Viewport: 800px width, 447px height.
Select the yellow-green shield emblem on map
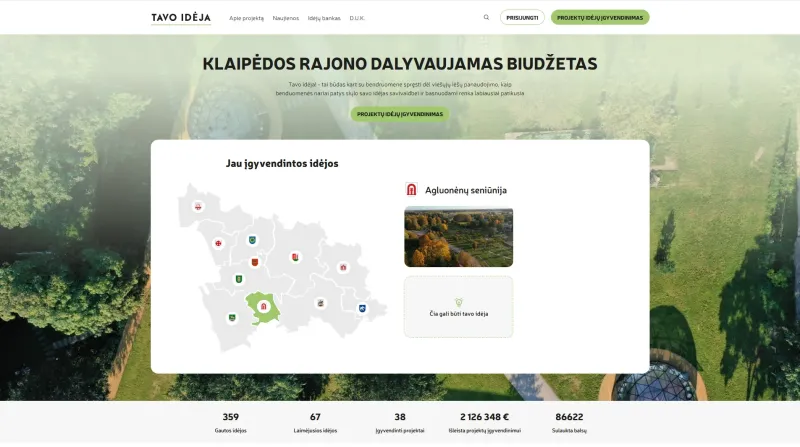coord(238,279)
